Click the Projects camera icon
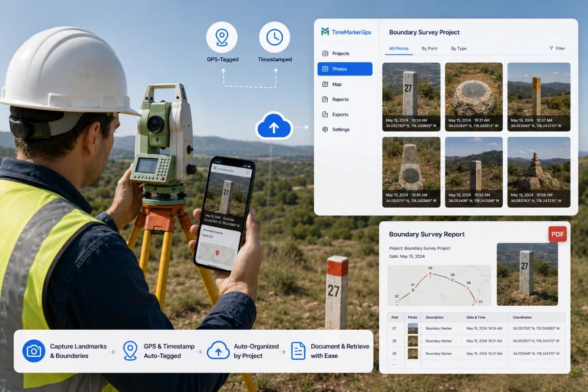Viewport: 588px width, 392px height. click(325, 54)
